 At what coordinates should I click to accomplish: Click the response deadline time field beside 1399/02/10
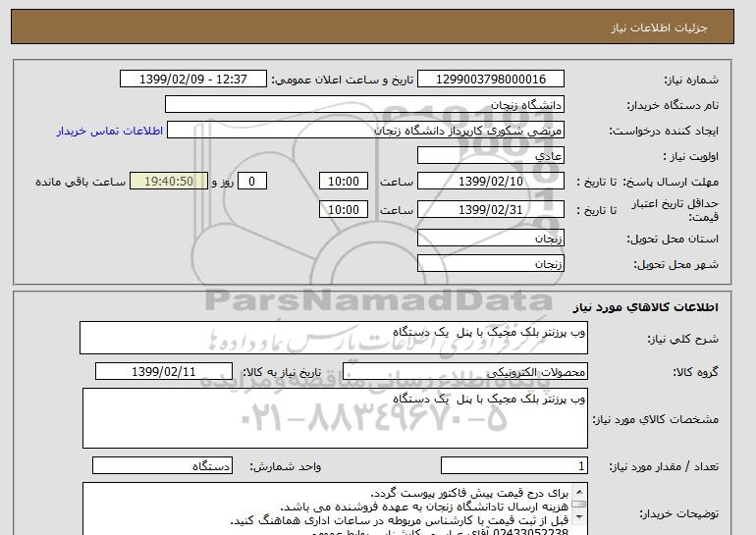click(344, 182)
